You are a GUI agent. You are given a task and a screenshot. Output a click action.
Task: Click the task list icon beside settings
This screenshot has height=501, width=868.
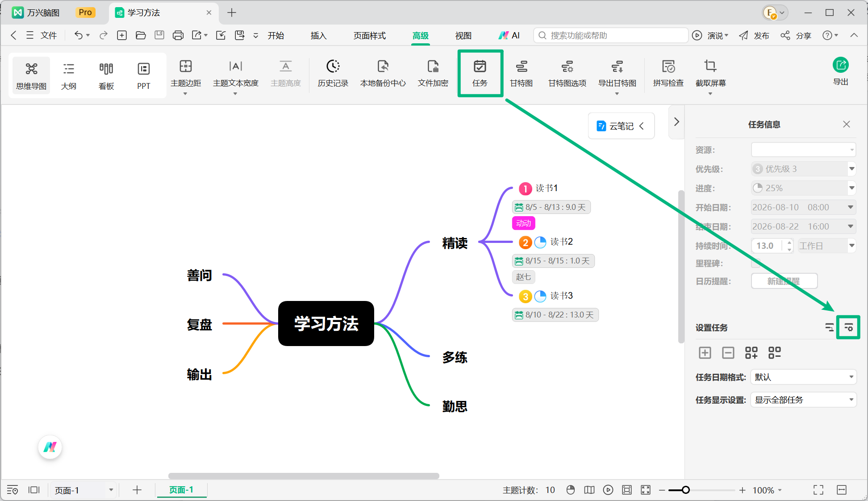829,328
